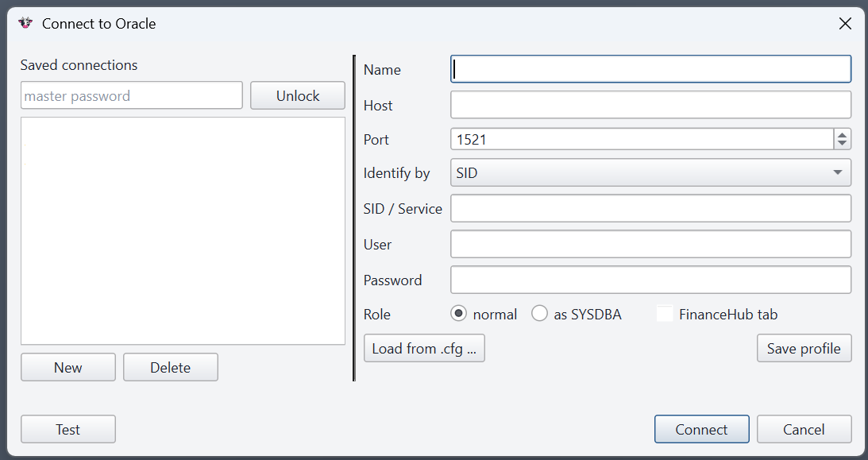The height and width of the screenshot is (460, 868).
Task: Focus the Host input field
Action: pyautogui.click(x=650, y=105)
